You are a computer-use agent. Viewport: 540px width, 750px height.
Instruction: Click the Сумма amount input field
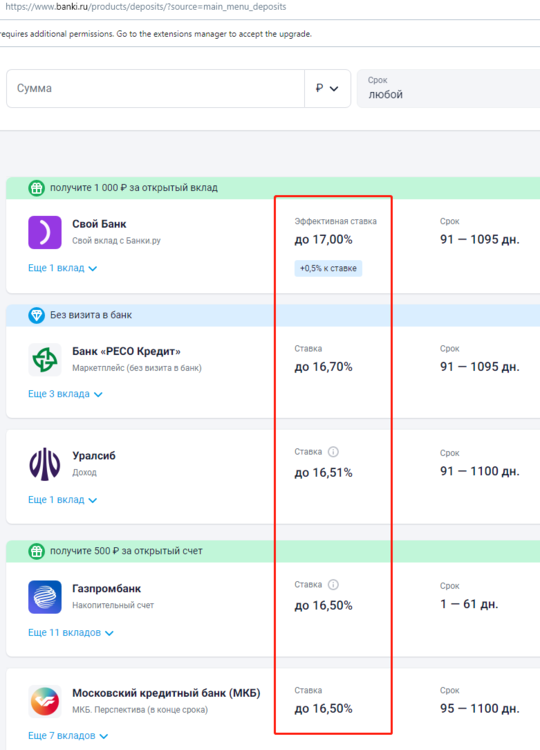click(155, 88)
